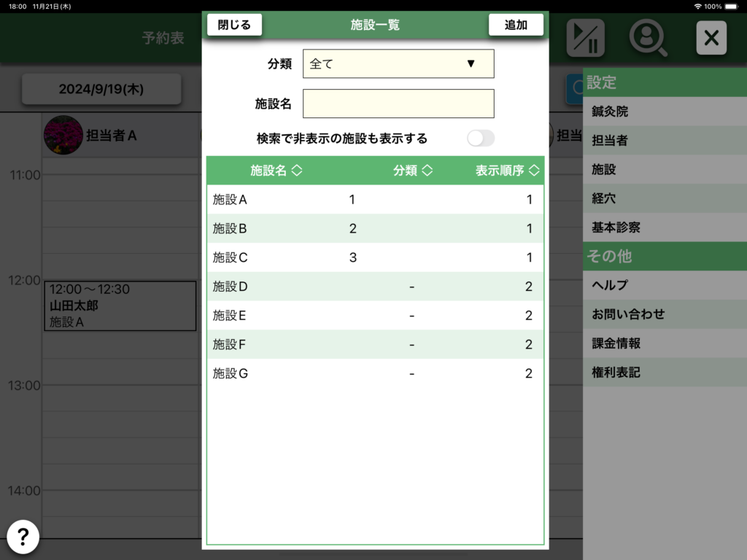This screenshot has height=560, width=747.
Task: Select the 施設C row in list
Action: [x=375, y=257]
